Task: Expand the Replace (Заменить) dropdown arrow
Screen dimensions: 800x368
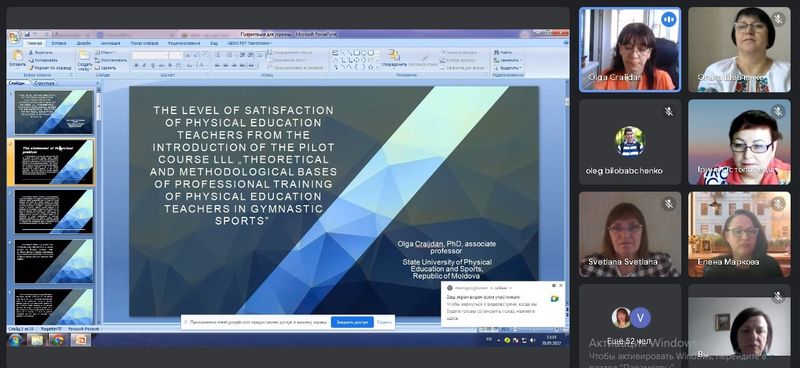Action: pyautogui.click(x=521, y=60)
